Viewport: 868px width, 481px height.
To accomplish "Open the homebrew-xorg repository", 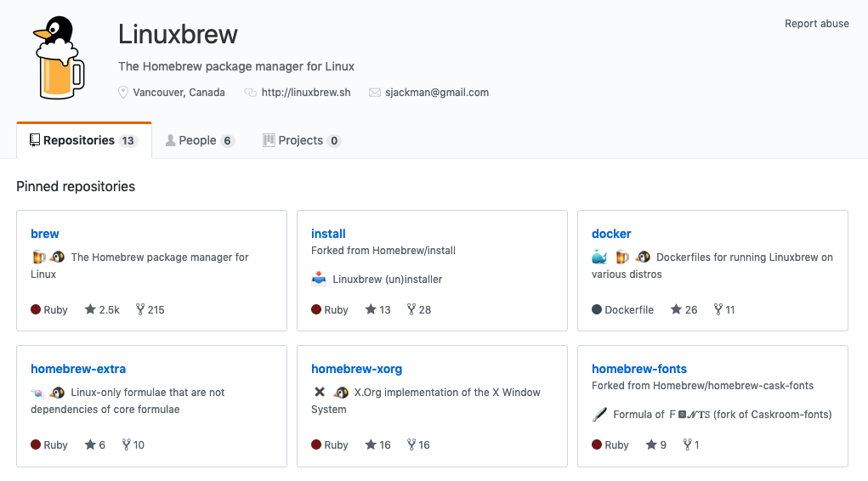I will [x=356, y=369].
